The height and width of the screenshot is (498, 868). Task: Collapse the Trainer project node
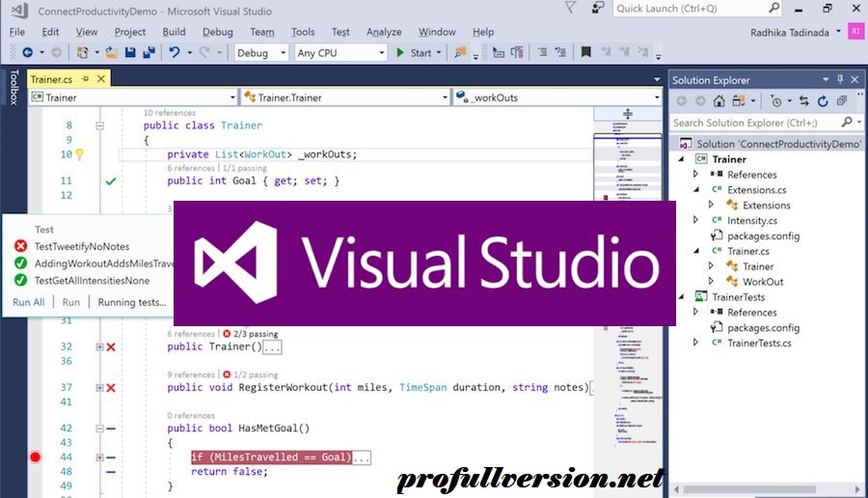[682, 159]
